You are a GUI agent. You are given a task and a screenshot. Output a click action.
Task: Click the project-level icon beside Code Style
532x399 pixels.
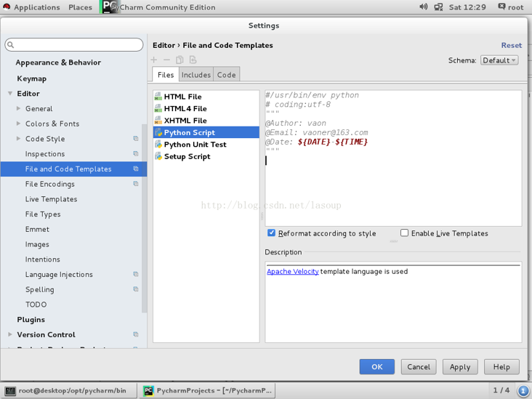coord(136,138)
